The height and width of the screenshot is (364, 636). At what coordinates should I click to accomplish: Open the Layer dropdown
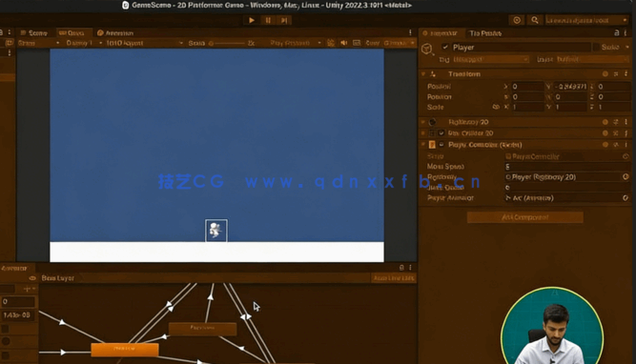tap(592, 59)
